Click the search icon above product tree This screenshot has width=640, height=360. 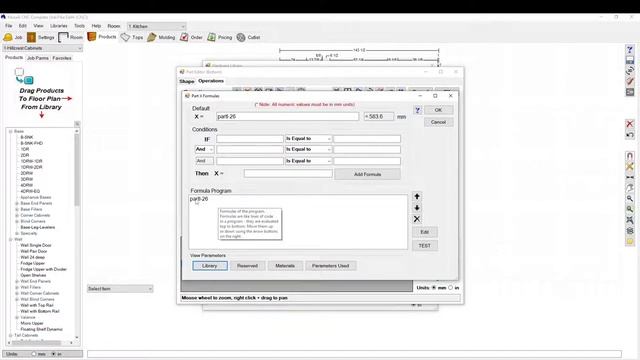coord(77,124)
